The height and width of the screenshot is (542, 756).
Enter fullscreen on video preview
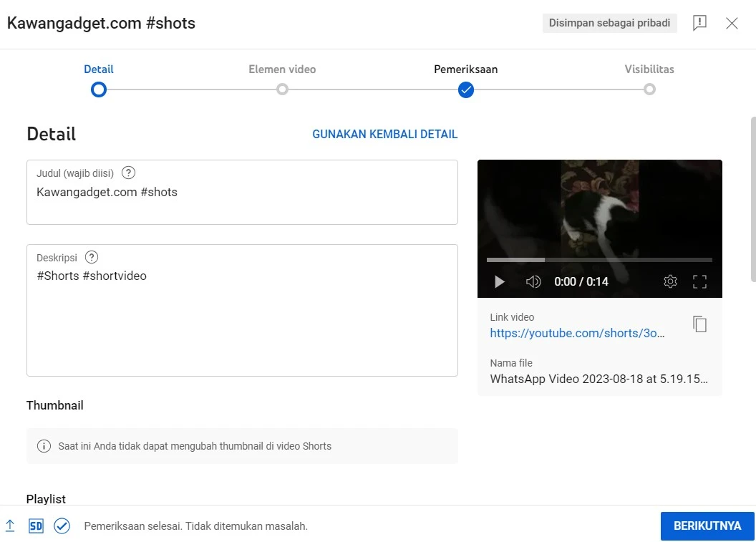[x=699, y=281]
